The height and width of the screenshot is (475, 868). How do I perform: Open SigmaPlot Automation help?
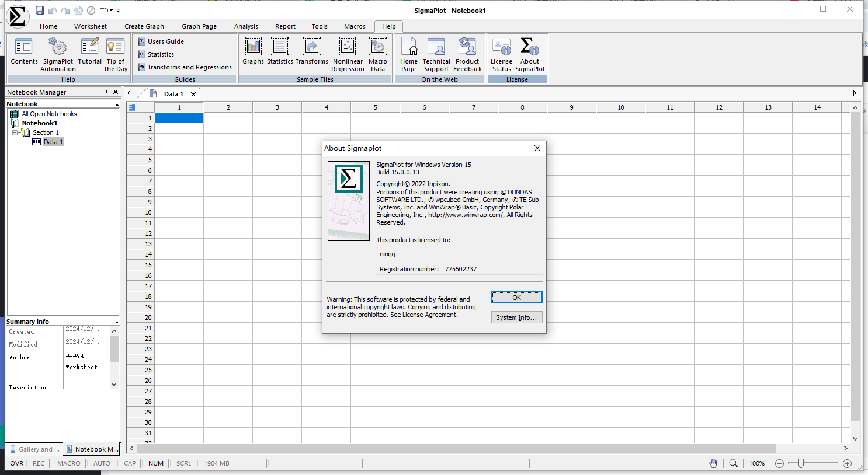tap(58, 54)
